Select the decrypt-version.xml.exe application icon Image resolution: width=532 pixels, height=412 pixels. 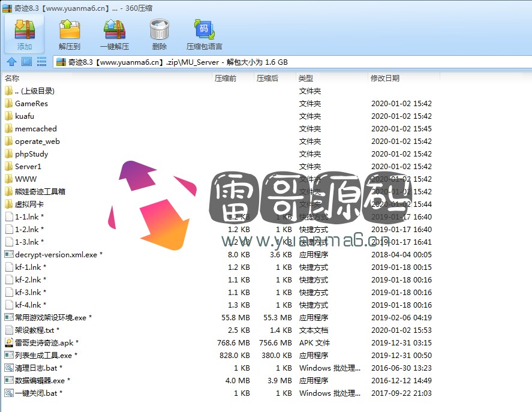pos(9,254)
